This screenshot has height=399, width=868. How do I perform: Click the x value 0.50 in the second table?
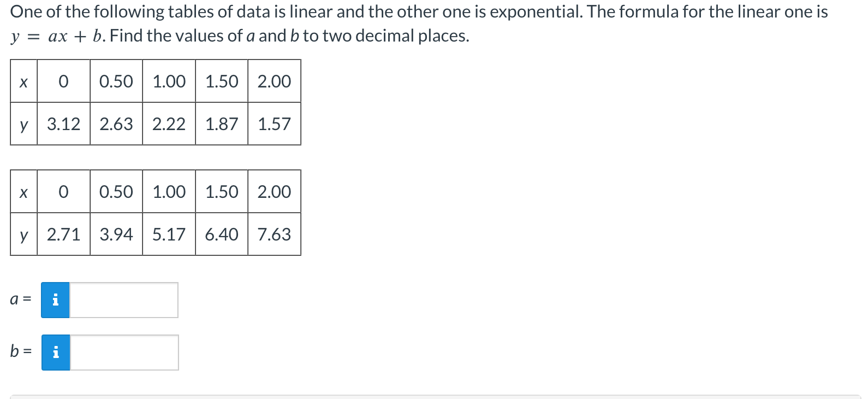116,191
